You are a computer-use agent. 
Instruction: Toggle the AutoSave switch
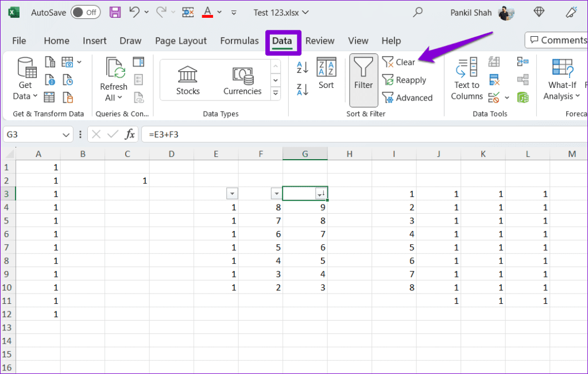(x=85, y=12)
